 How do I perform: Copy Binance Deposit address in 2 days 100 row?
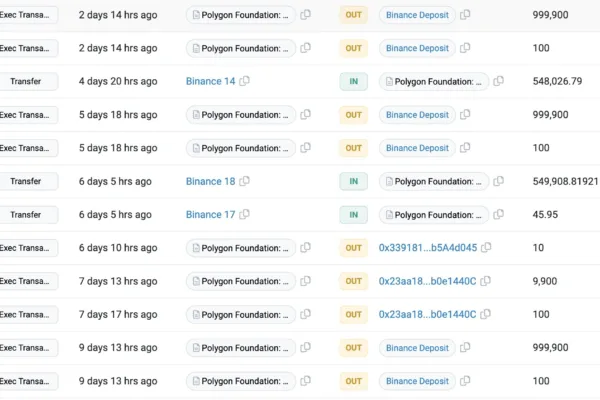pos(465,48)
